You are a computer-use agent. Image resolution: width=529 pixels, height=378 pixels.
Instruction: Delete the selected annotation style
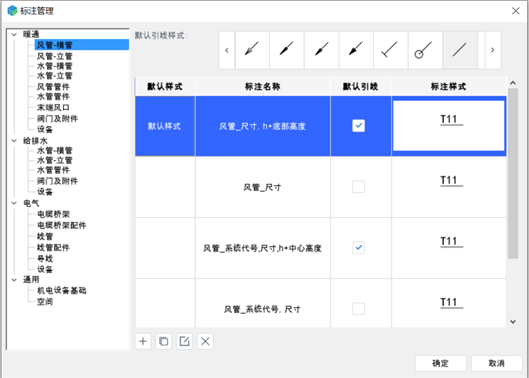[205, 341]
